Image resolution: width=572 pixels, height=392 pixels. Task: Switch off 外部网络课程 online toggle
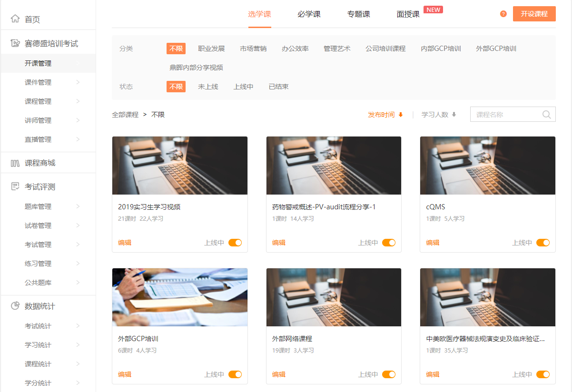pyautogui.click(x=389, y=374)
